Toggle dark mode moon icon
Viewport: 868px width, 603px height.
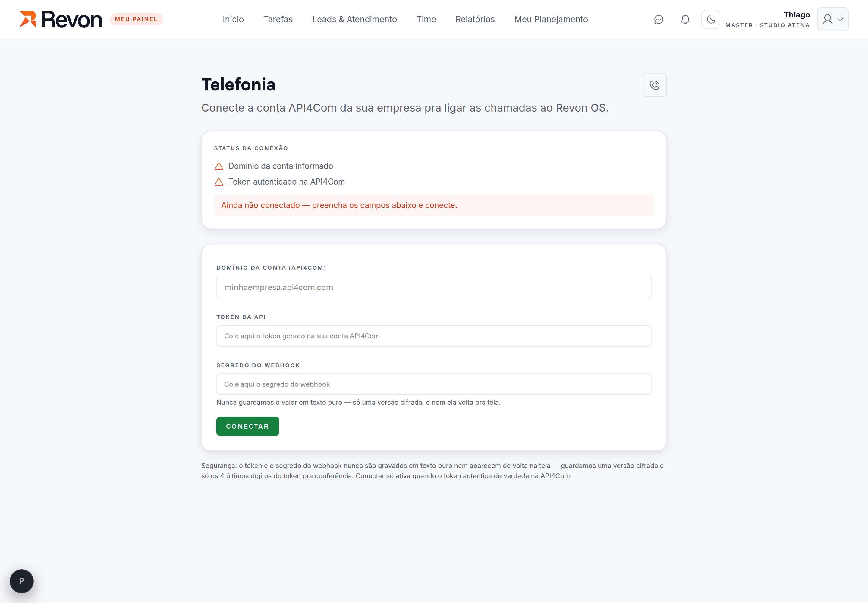[710, 19]
